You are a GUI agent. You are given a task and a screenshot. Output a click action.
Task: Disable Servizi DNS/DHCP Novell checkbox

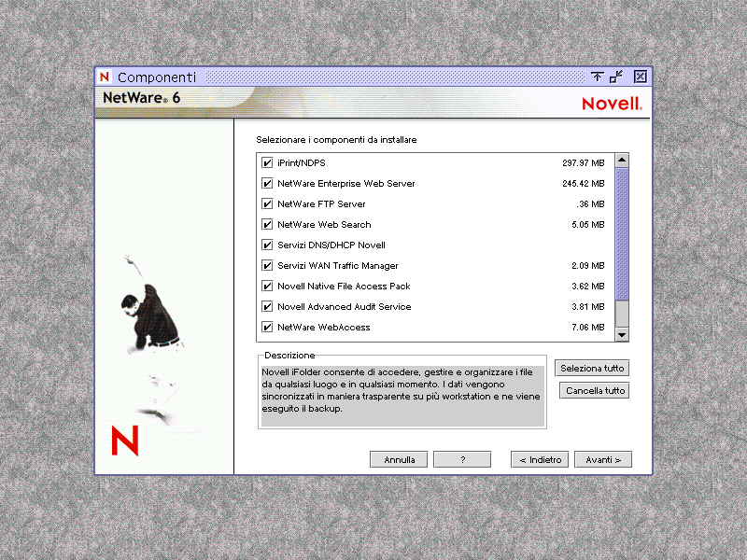click(267, 245)
